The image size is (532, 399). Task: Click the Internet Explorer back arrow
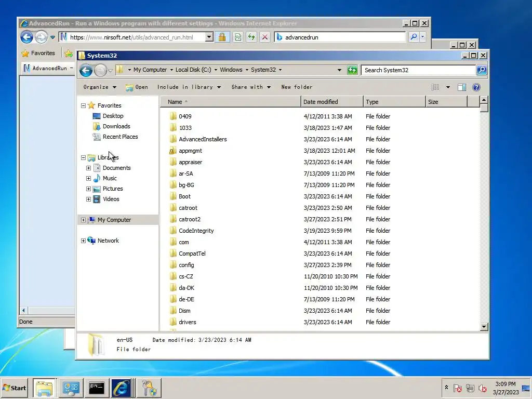[27, 37]
